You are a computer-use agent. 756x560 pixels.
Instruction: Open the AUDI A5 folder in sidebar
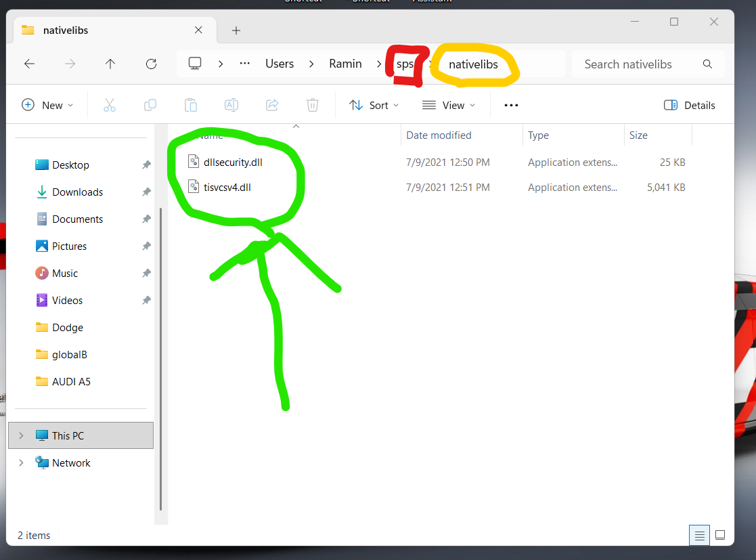tap(71, 381)
